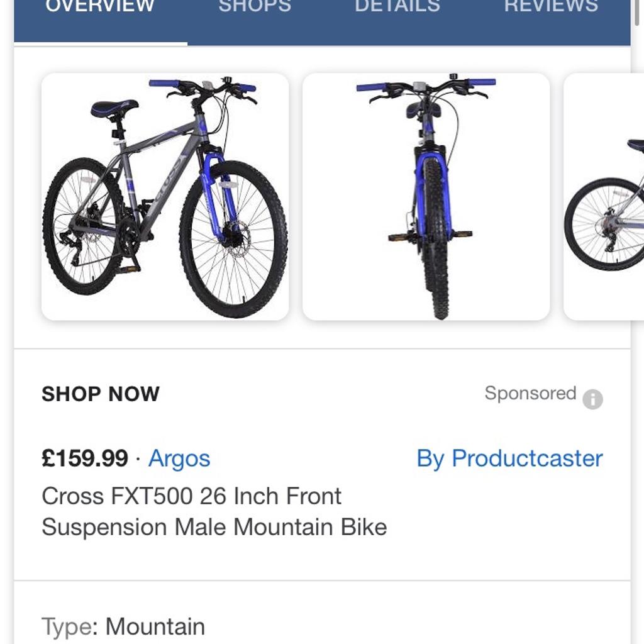This screenshot has height=644, width=644.
Task: Click the front wheel in the angled bike photo
Action: click(233, 238)
